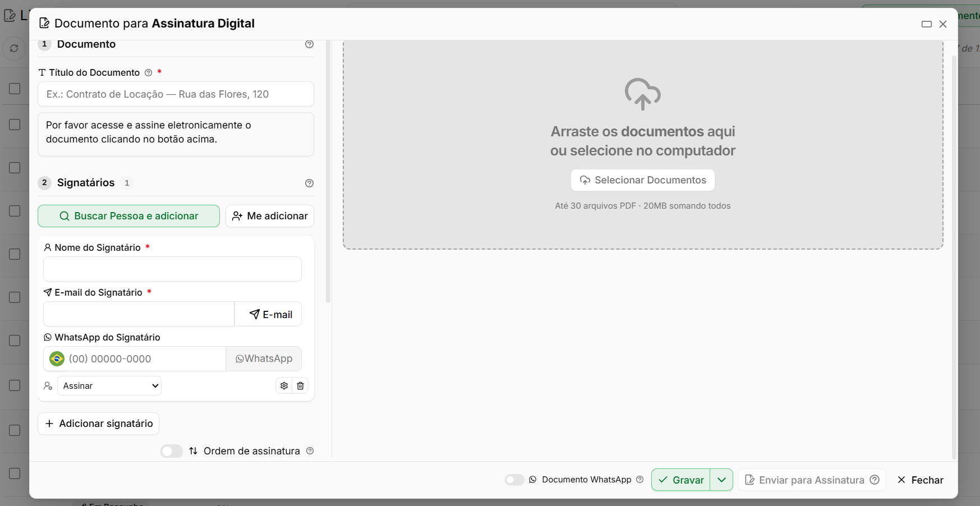This screenshot has width=980, height=506.
Task: Click the left panel vertical scrollbar
Action: pyautogui.click(x=328, y=172)
